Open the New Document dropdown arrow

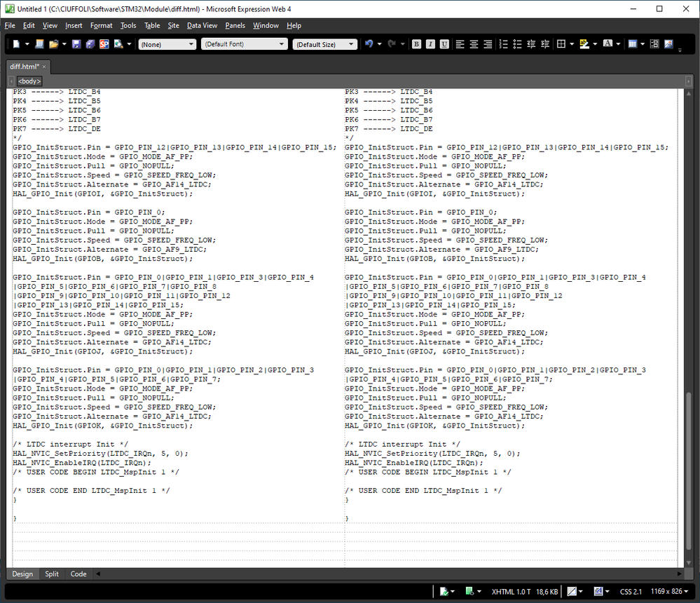27,44
